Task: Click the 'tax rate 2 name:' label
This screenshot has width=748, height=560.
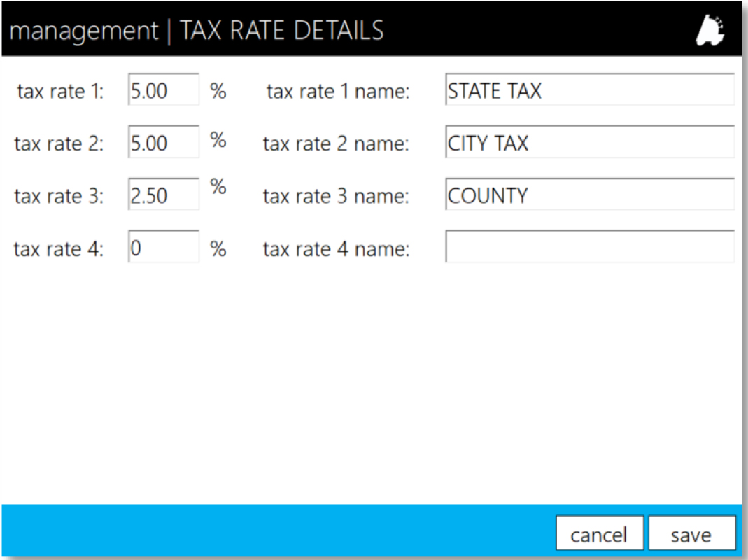Action: pyautogui.click(x=336, y=143)
